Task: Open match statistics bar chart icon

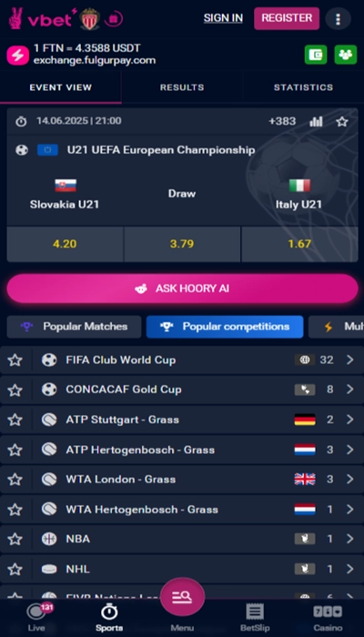Action: [316, 121]
